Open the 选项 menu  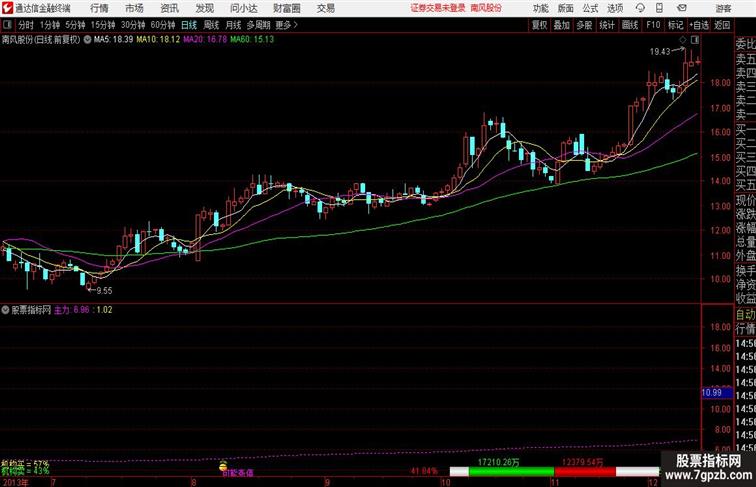615,8
